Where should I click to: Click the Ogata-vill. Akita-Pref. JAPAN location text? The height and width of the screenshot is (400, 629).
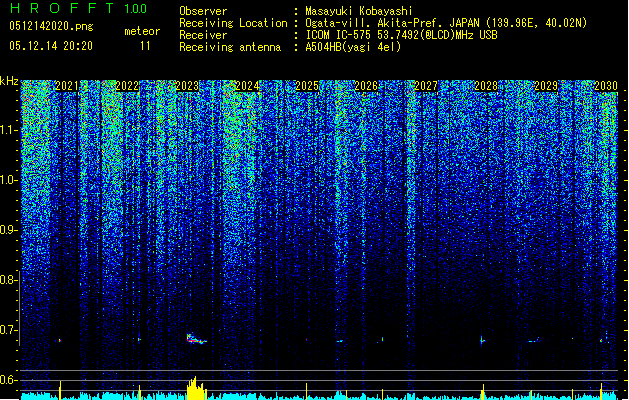[392, 23]
